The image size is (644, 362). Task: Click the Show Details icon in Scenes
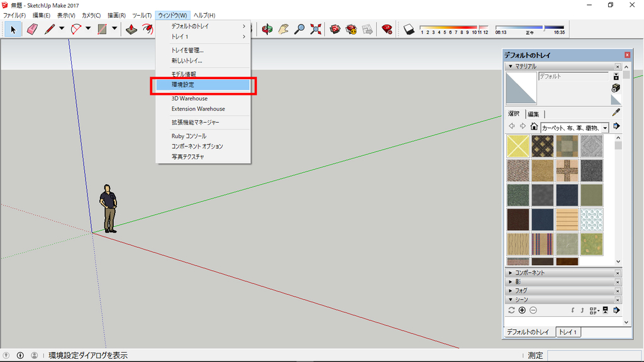(606, 310)
